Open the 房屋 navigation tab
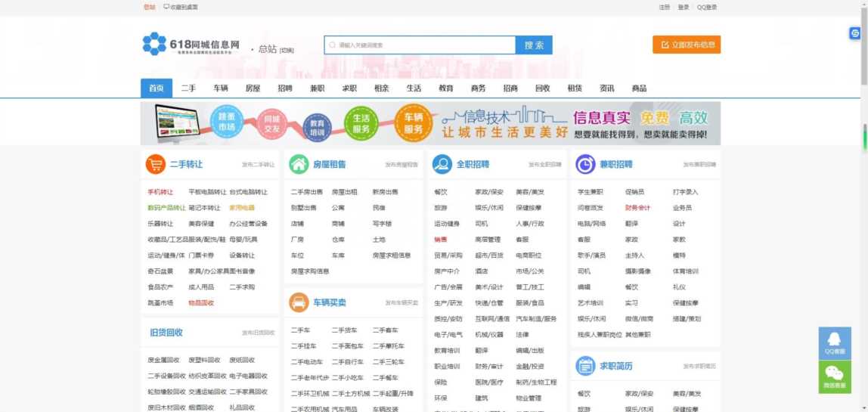 point(253,88)
